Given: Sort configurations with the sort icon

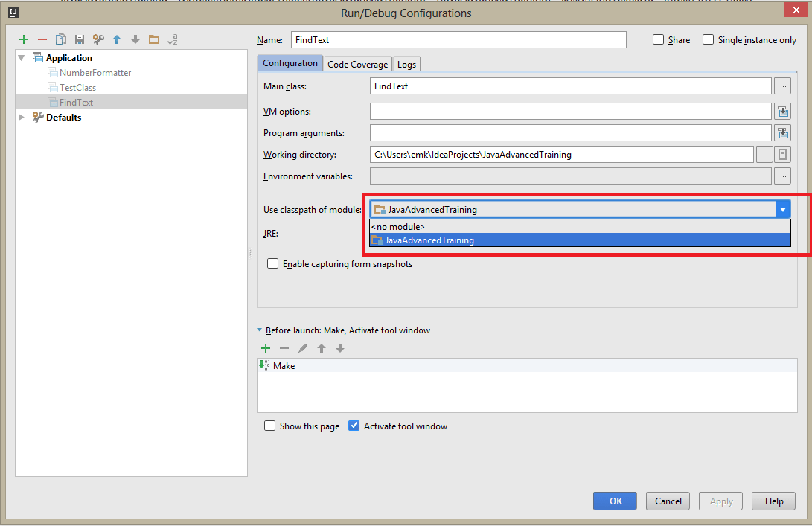Looking at the screenshot, I should (x=172, y=39).
